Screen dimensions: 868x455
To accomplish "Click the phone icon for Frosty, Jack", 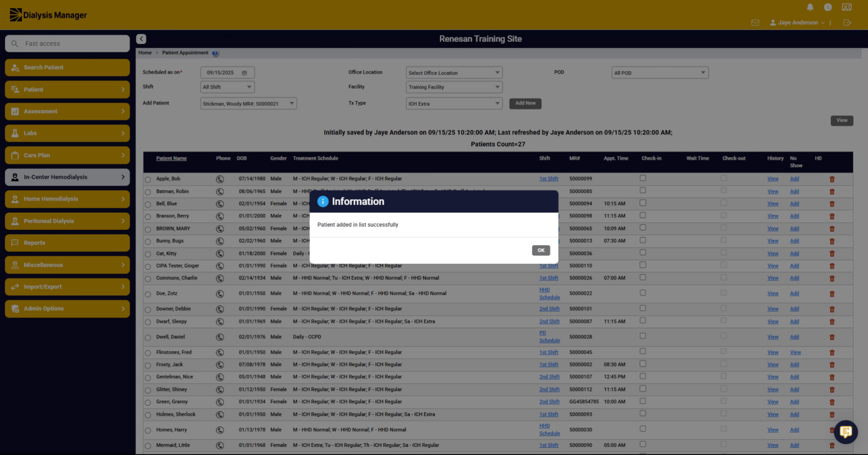I will click(220, 365).
